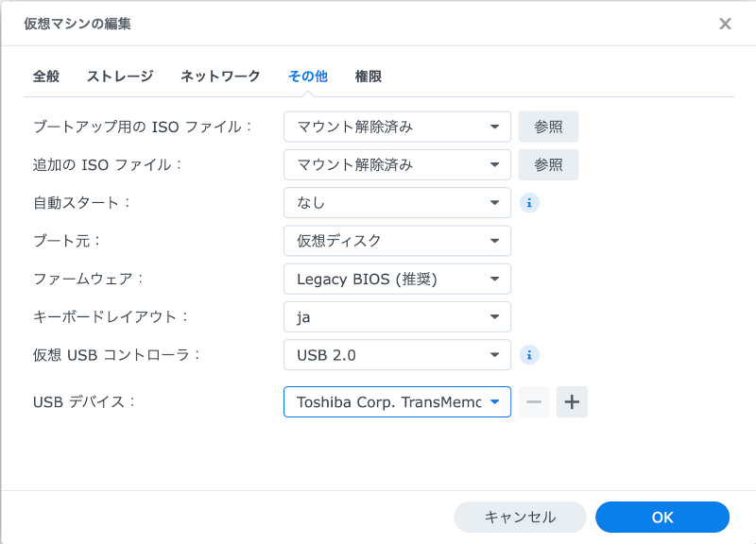Click info icon beside 仮想 USB コントローラ
This screenshot has width=756, height=544.
(x=529, y=355)
